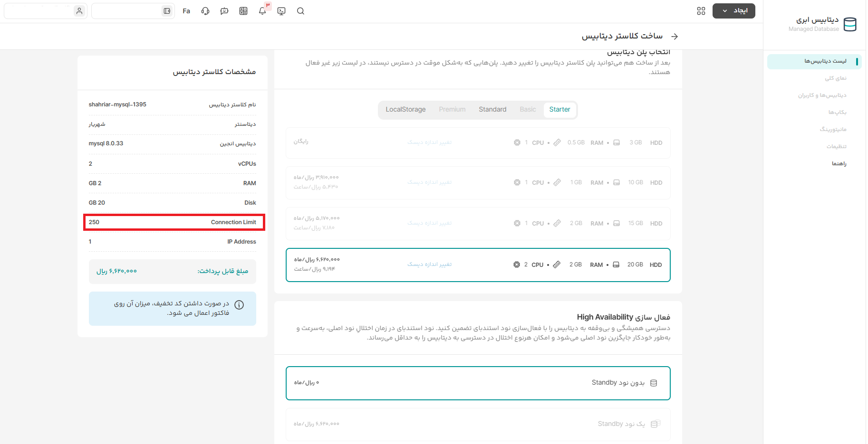Select the free 0.5 GB RAM plan
Screen dimensions: 868x444
tap(478, 142)
